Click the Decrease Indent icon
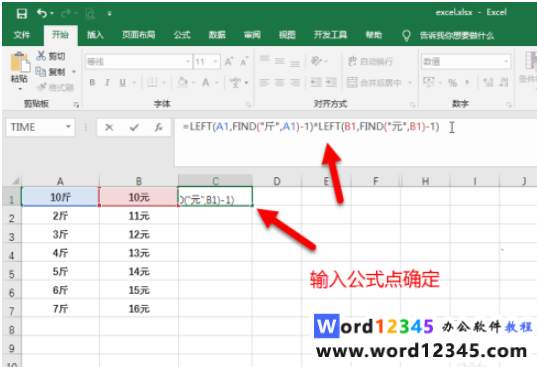The height and width of the screenshot is (367, 537). (x=316, y=83)
